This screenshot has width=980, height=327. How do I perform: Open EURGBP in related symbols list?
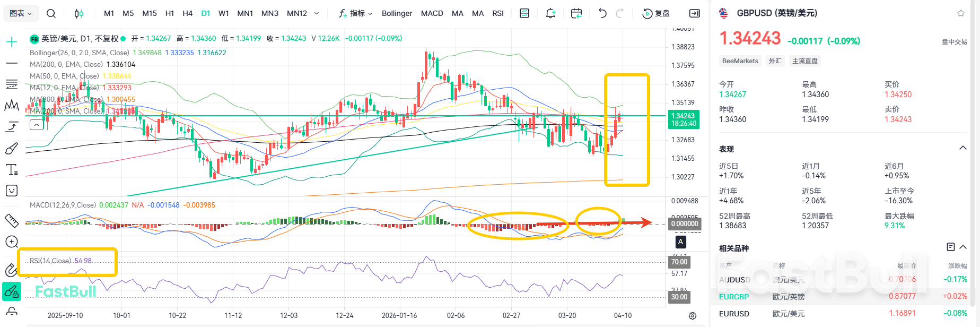click(734, 297)
